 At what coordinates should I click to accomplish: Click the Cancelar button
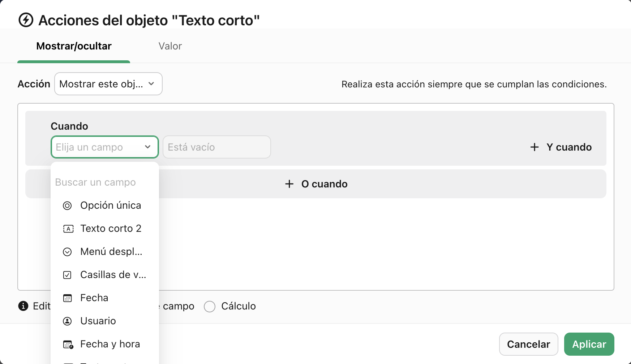(528, 344)
